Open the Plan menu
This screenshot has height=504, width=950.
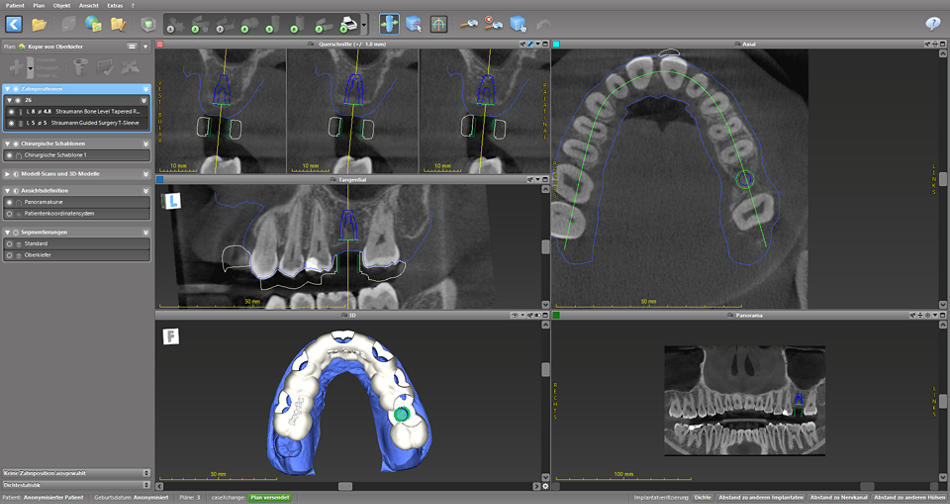point(39,5)
